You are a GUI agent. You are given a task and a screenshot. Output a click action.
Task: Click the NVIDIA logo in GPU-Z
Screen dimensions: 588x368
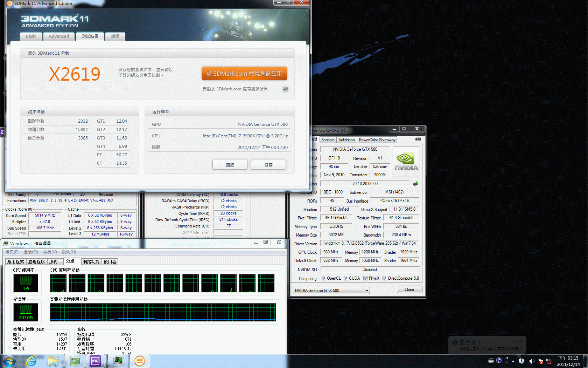406,162
